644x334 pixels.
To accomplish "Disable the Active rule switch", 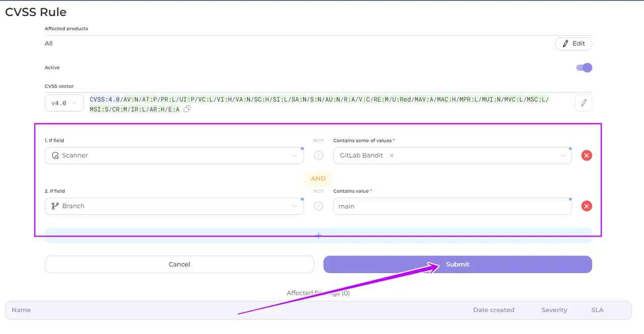I will [x=584, y=68].
